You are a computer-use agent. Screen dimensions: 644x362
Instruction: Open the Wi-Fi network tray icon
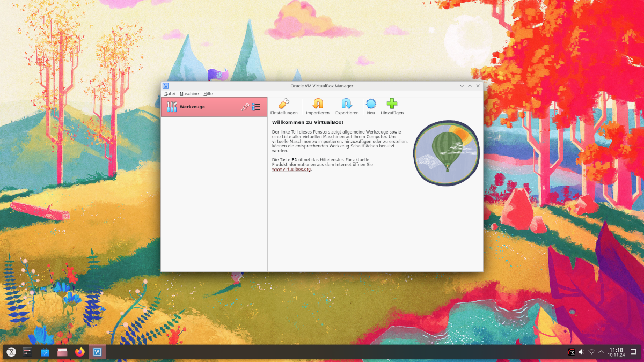pos(591,352)
